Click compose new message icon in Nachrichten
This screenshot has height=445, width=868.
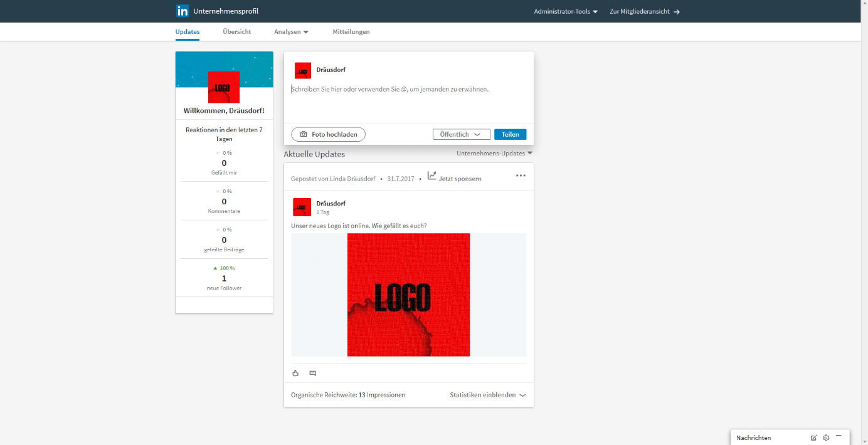coord(813,437)
